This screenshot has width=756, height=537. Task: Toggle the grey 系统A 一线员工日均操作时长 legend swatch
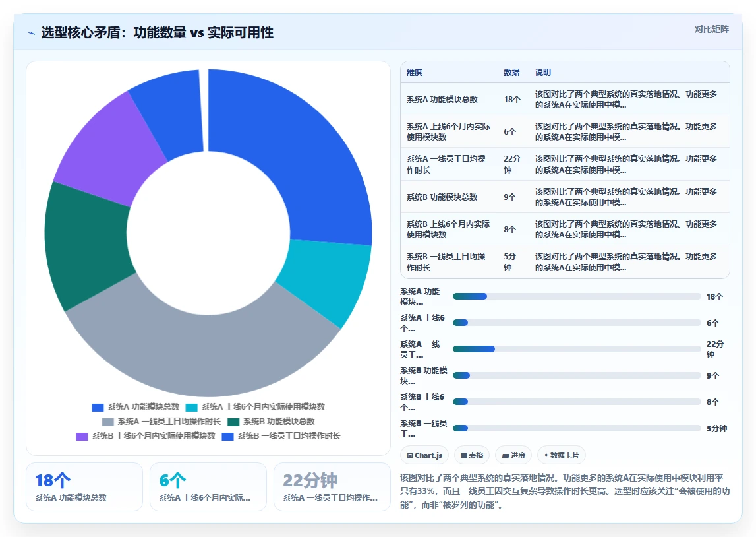tap(108, 422)
